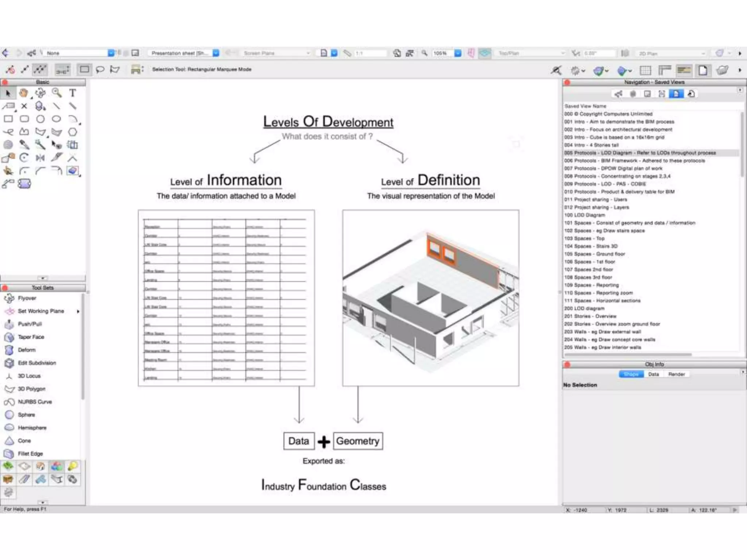Choose the NURBS Curve tool
Screen dimensions: 747x560
(35, 402)
